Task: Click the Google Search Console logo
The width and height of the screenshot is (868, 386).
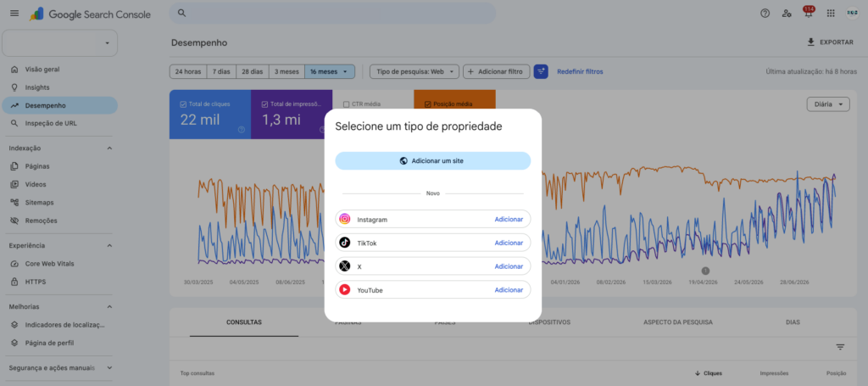Action: click(x=90, y=14)
